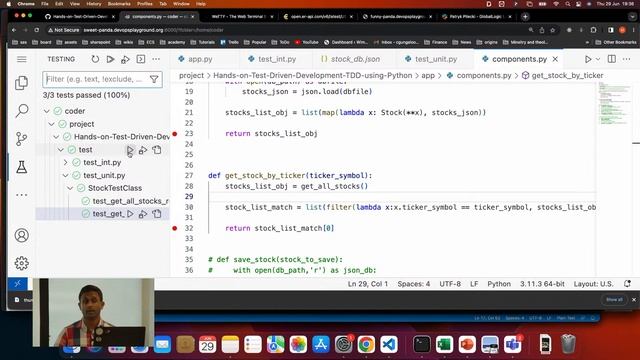Open Source Control view

(x=22, y=139)
